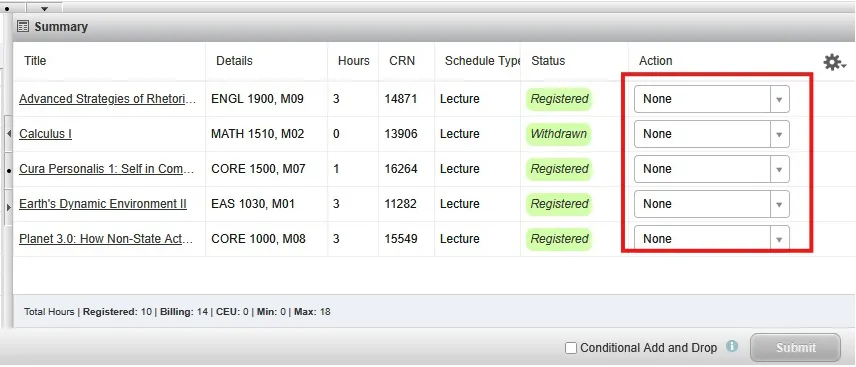Sort by the Hours column header
The height and width of the screenshot is (367, 856).
click(353, 61)
